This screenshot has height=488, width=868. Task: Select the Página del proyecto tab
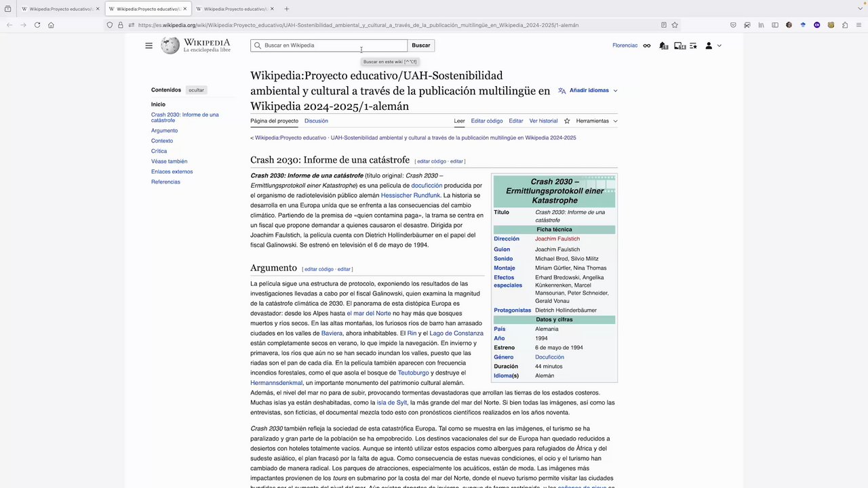click(x=274, y=121)
